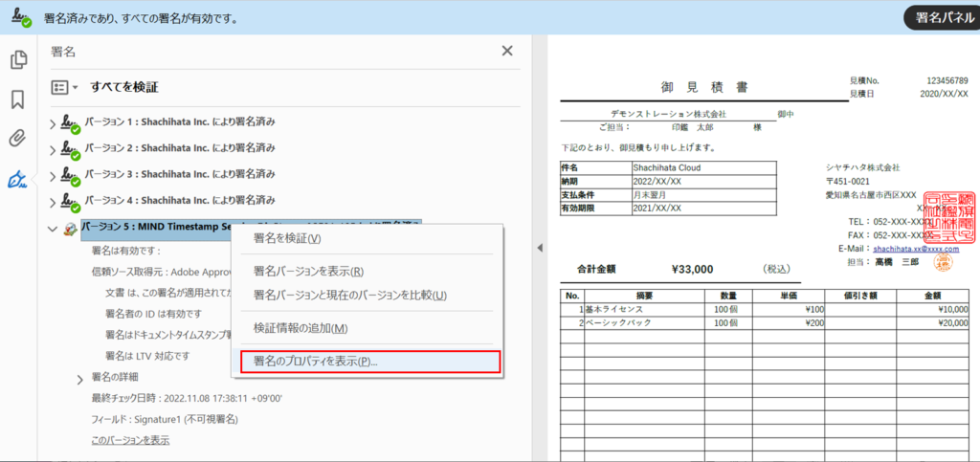Choose 署名のプロパティを表示(P)... menu item

point(370,363)
